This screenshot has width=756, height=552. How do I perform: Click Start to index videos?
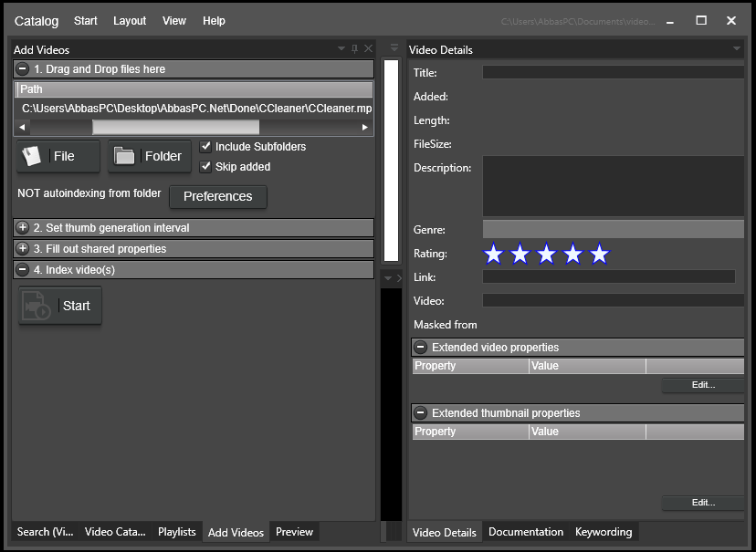coord(60,306)
